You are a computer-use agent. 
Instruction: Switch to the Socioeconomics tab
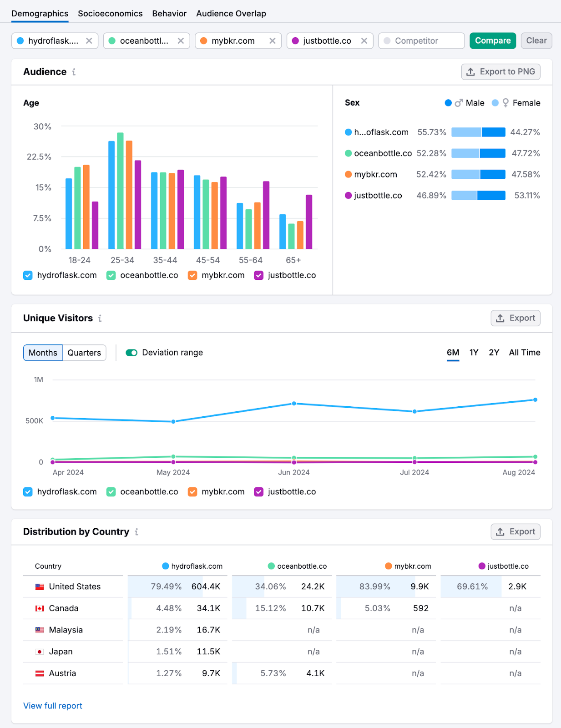(x=110, y=14)
